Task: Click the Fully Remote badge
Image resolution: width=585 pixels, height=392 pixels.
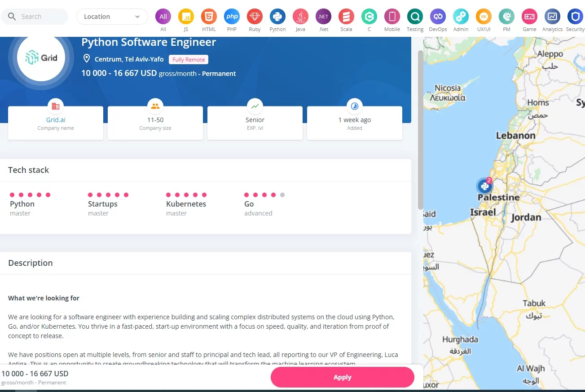Action: tap(189, 60)
